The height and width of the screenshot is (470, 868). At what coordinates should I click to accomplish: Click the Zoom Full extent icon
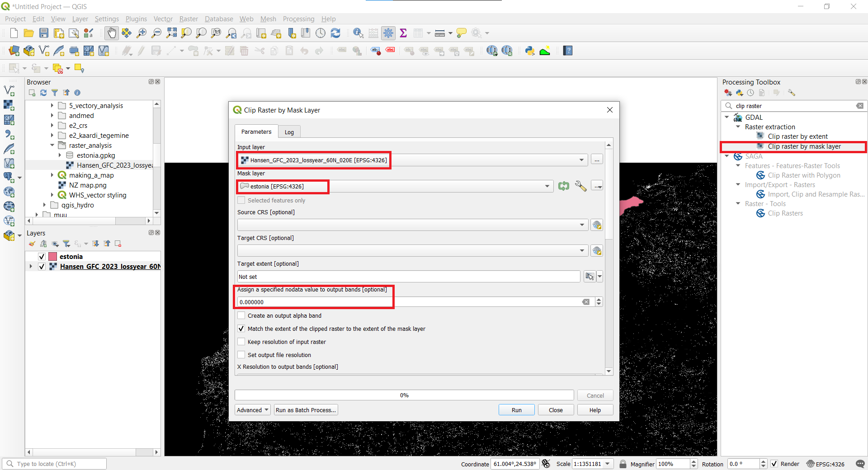[x=171, y=33]
